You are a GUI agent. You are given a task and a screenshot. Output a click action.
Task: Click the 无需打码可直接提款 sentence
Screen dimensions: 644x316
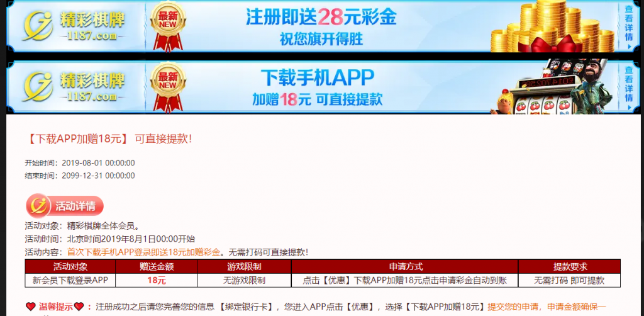click(268, 252)
